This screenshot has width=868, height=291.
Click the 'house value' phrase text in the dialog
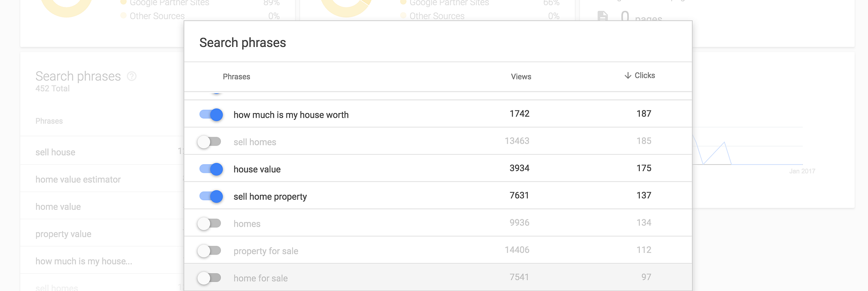pos(257,169)
